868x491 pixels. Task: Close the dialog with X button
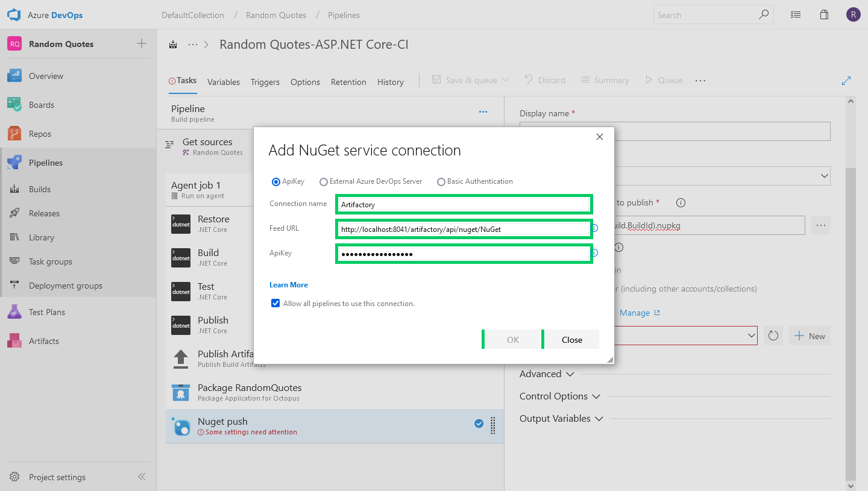(x=600, y=137)
